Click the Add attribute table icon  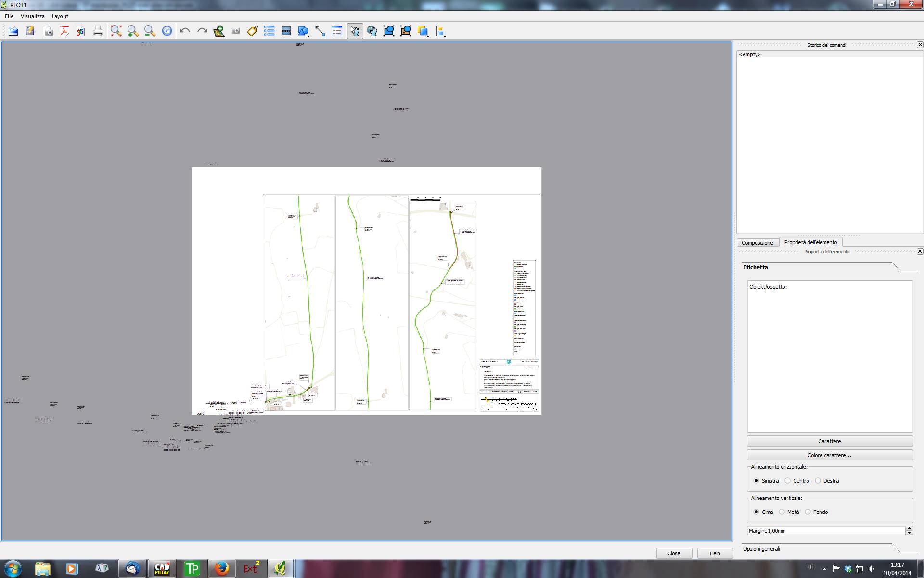[x=337, y=31]
